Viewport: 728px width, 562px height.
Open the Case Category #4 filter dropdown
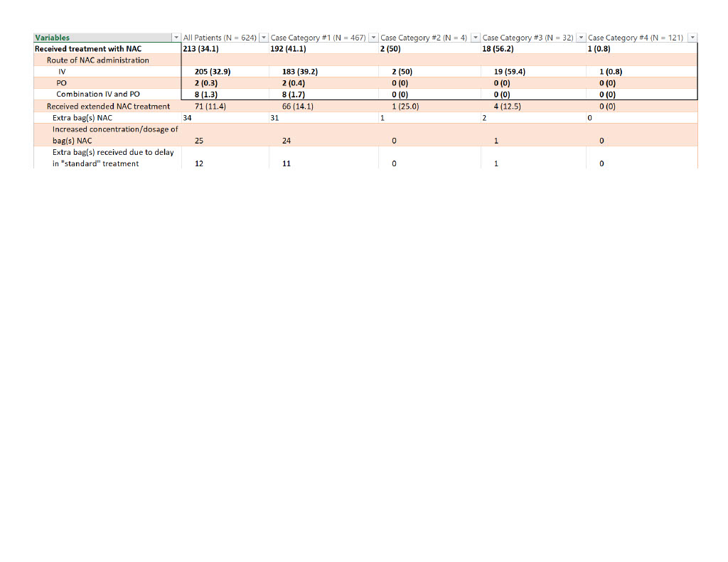692,38
